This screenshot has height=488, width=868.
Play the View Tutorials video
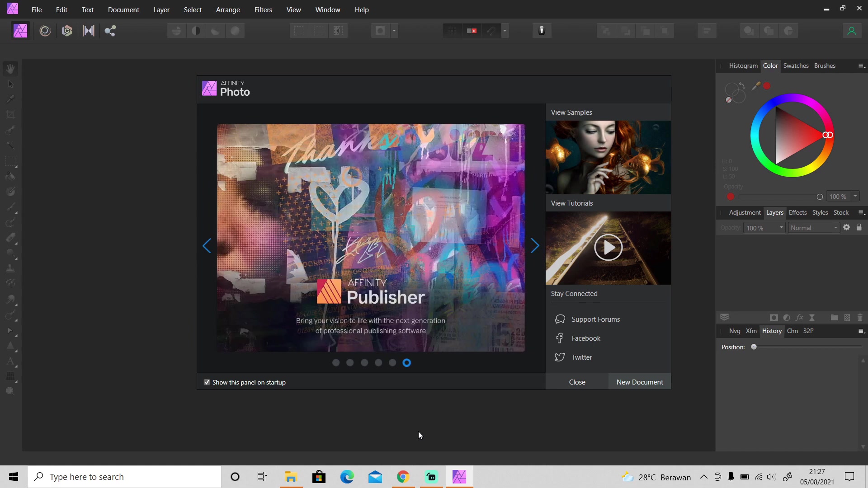coord(608,248)
